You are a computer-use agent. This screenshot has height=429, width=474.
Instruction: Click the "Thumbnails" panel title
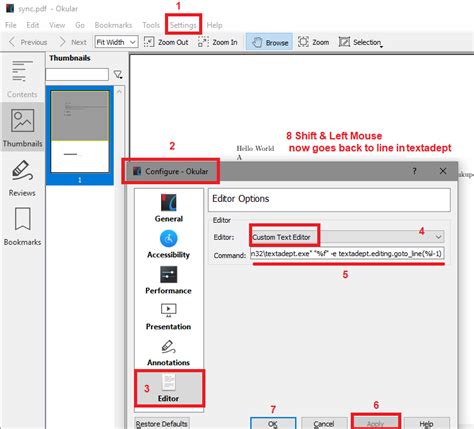(x=70, y=58)
